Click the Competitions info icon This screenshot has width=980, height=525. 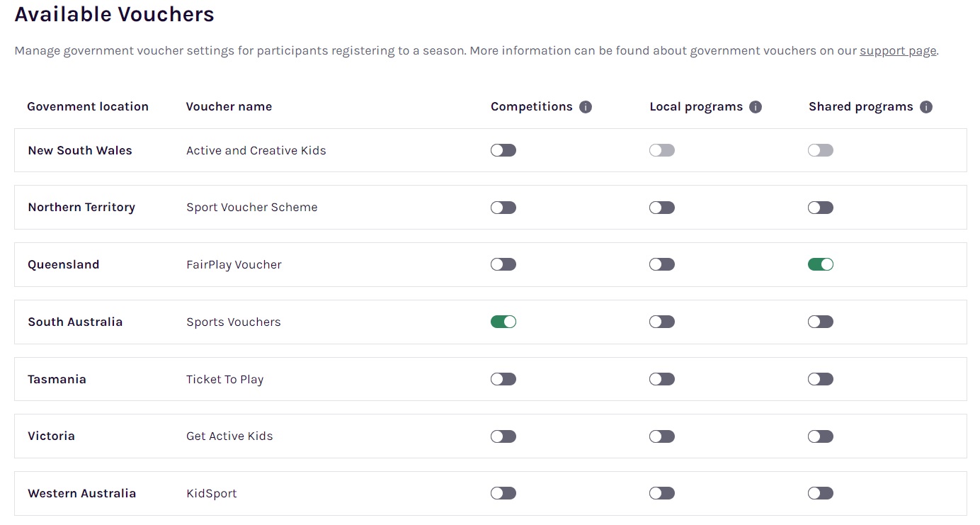point(585,107)
